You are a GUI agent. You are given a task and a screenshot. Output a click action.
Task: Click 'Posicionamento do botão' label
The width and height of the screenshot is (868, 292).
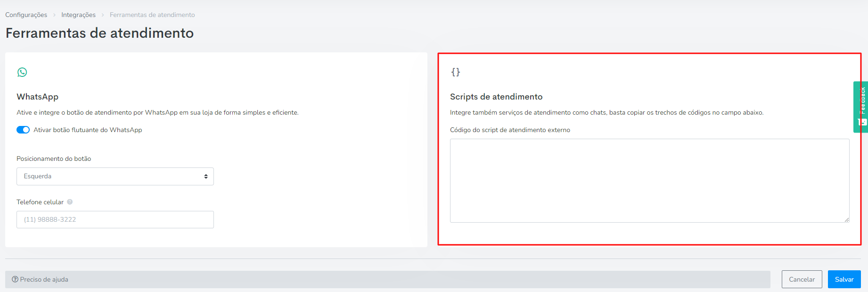click(x=54, y=159)
